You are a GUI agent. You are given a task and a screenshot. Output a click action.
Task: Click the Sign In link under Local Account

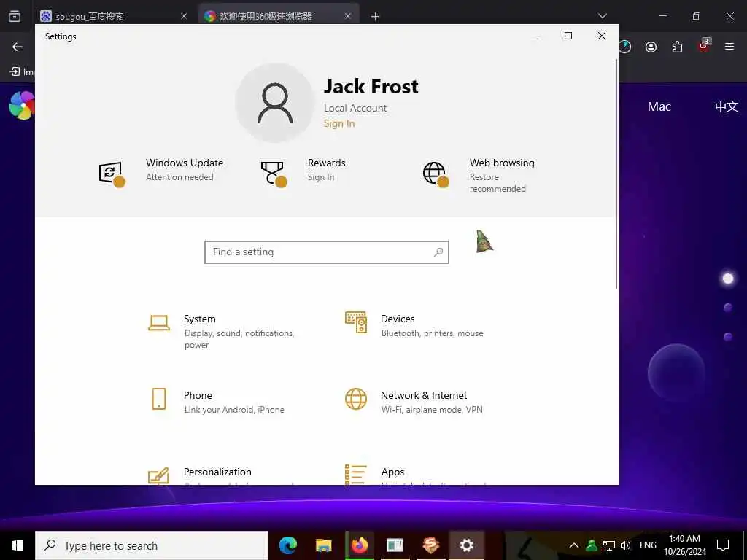click(x=338, y=123)
